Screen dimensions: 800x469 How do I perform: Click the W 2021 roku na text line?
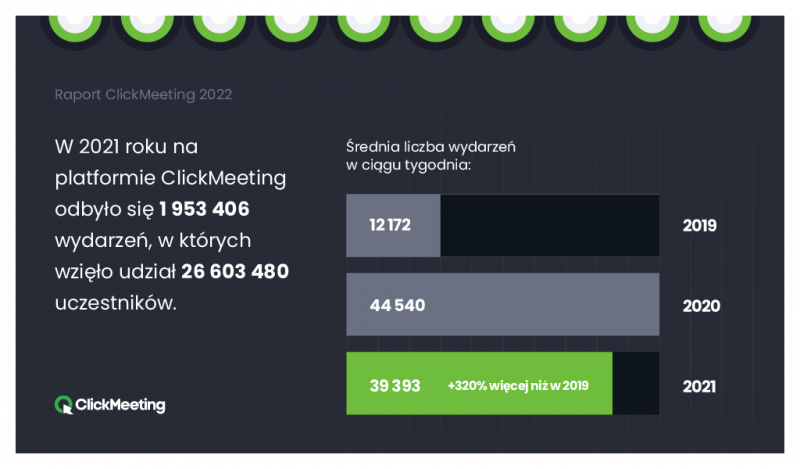pyautogui.click(x=127, y=146)
